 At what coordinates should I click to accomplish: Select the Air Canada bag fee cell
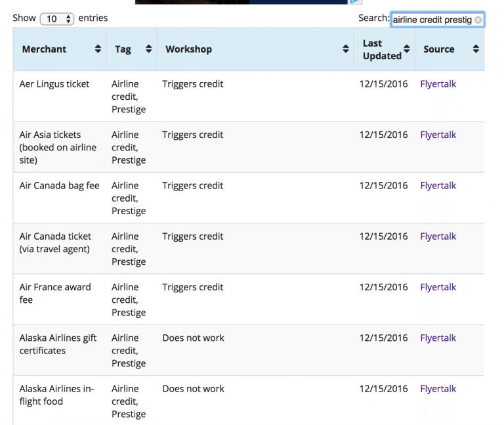[x=59, y=186]
